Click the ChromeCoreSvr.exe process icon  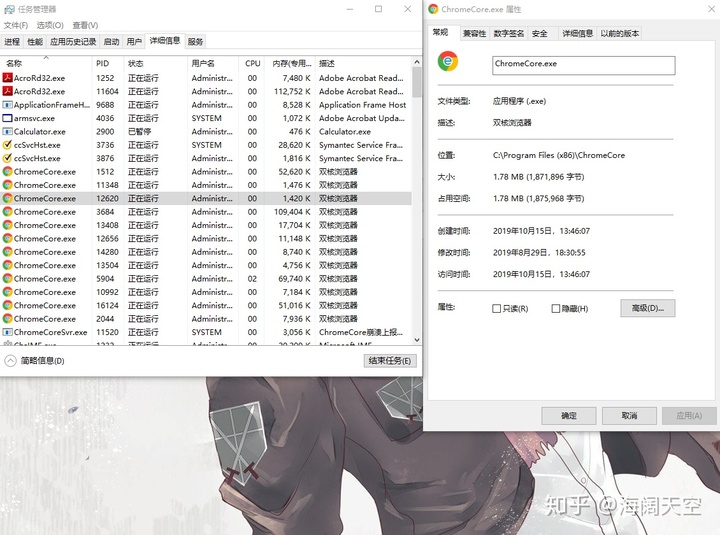[7, 332]
